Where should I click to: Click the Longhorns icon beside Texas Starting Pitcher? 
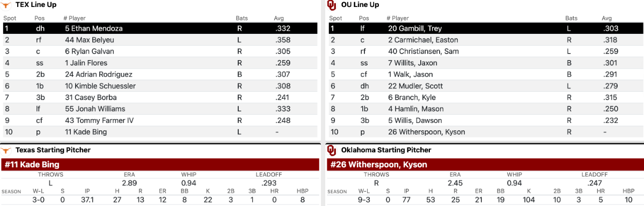coord(6,150)
